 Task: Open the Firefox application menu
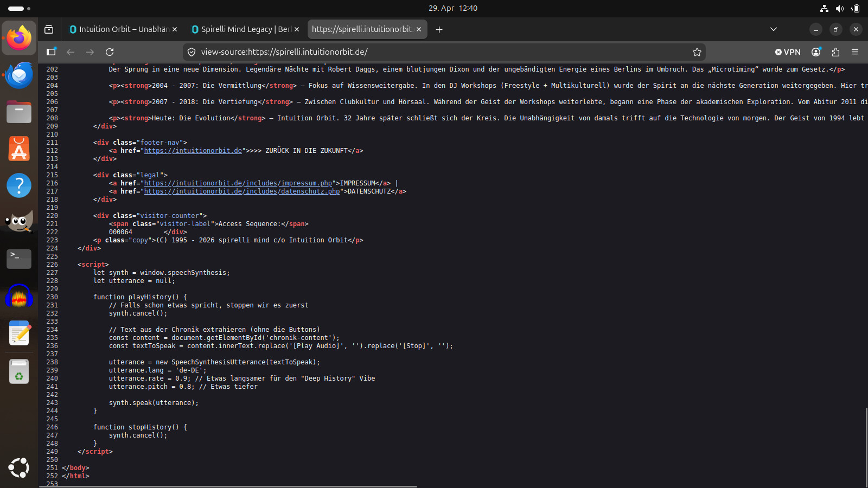click(855, 52)
